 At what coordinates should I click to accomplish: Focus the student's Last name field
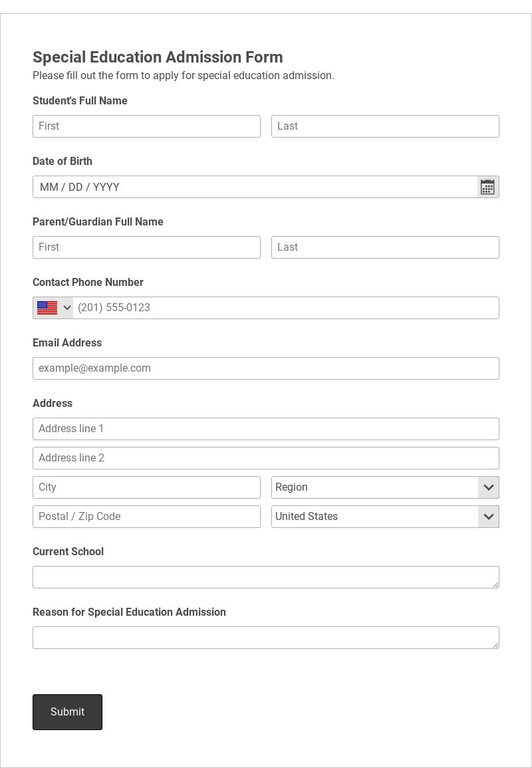[x=385, y=126]
